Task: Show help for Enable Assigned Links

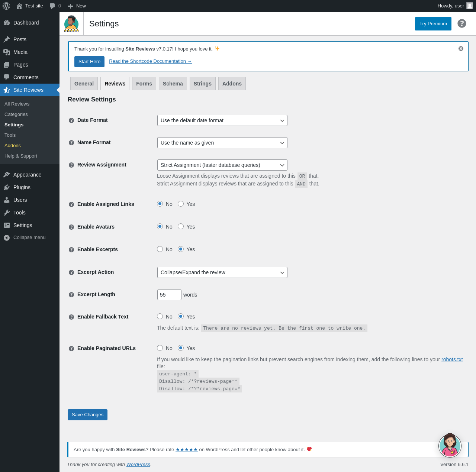Action: coord(71,204)
